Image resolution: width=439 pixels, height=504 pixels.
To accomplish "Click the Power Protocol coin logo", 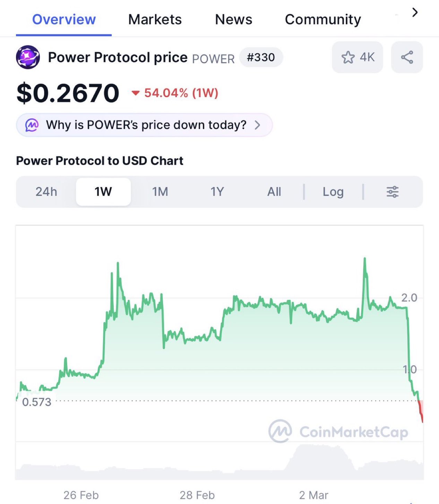I will [x=28, y=57].
